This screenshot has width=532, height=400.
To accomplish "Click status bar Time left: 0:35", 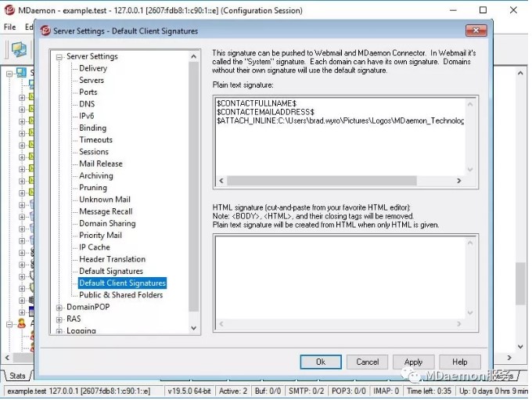I will (x=429, y=391).
